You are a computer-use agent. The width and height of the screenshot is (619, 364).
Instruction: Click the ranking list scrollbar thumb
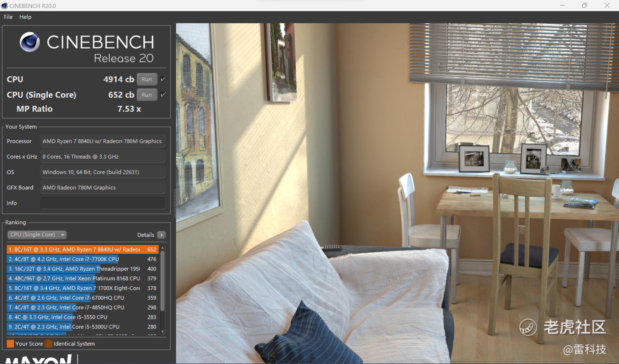(162, 280)
